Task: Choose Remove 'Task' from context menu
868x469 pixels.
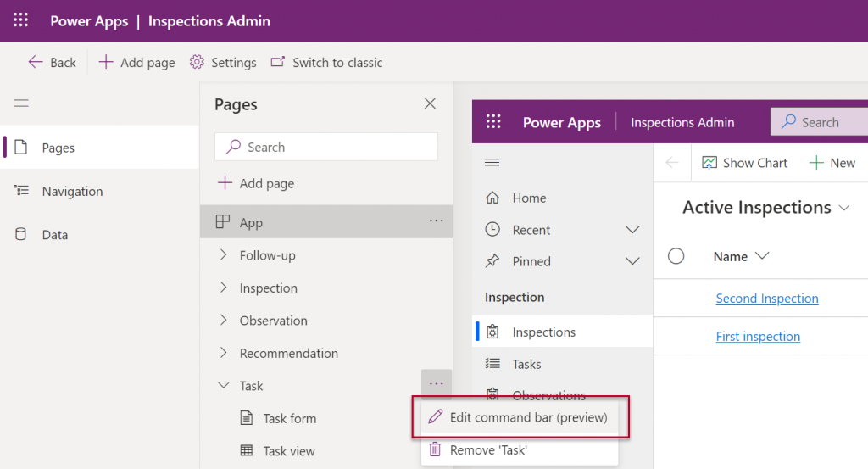Action: pyautogui.click(x=520, y=449)
